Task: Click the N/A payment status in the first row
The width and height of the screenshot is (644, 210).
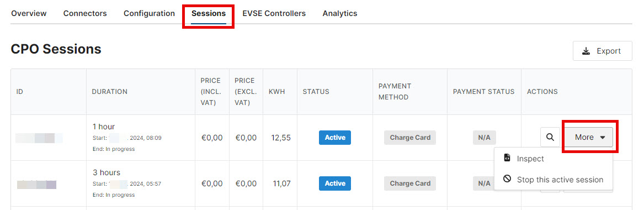Action: pos(484,138)
